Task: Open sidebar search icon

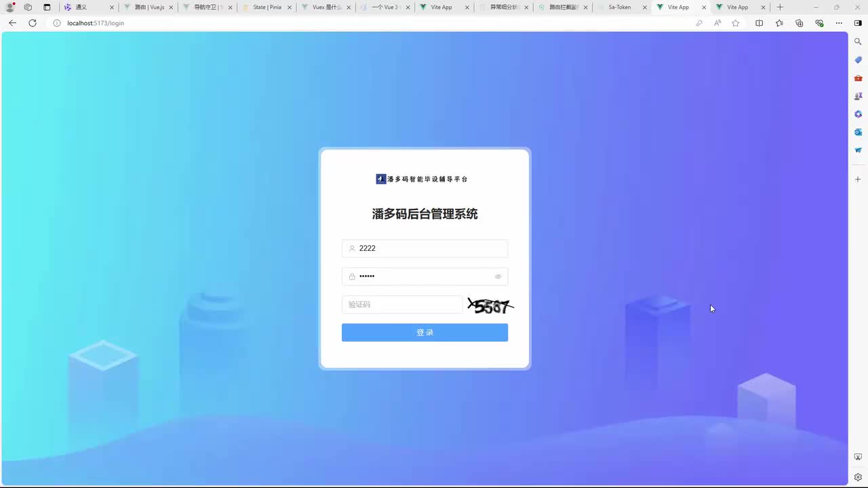Action: click(x=858, y=42)
